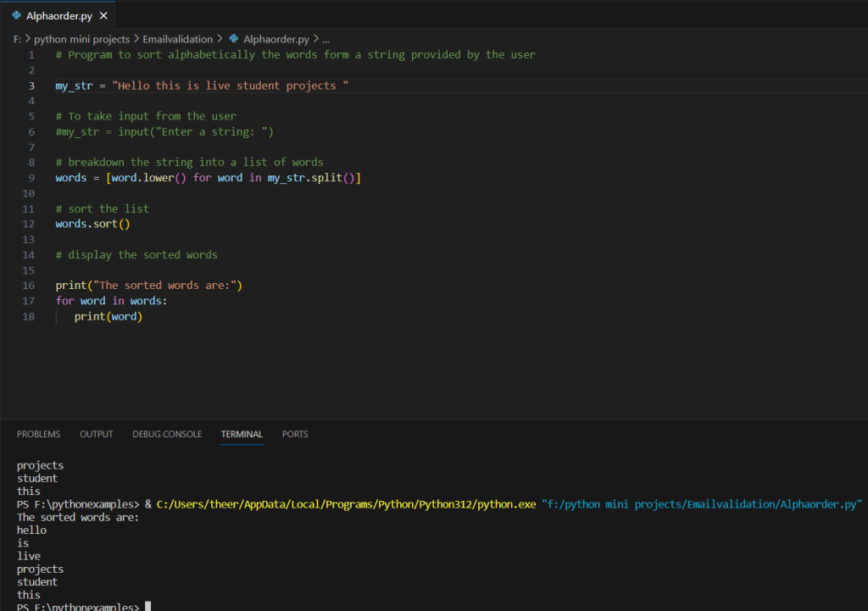Click the Python icon in the breadcrumb path
Viewport: 868px width, 611px height.
pos(234,39)
